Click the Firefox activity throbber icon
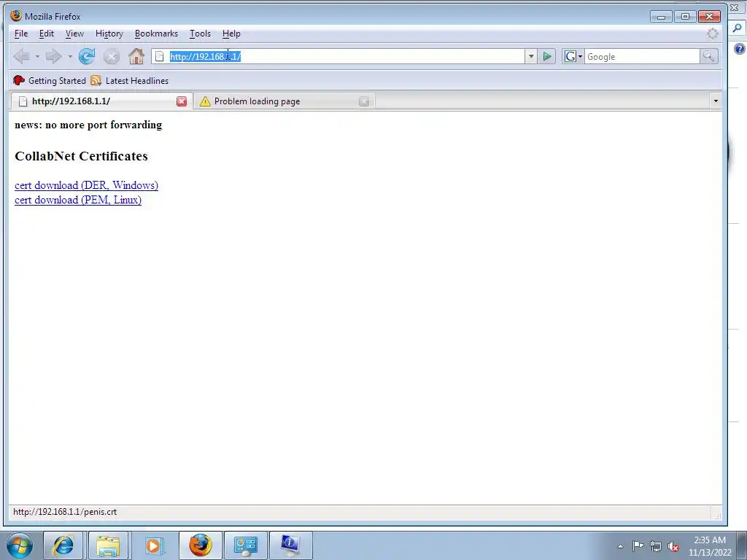Image resolution: width=747 pixels, height=560 pixels. tap(712, 34)
